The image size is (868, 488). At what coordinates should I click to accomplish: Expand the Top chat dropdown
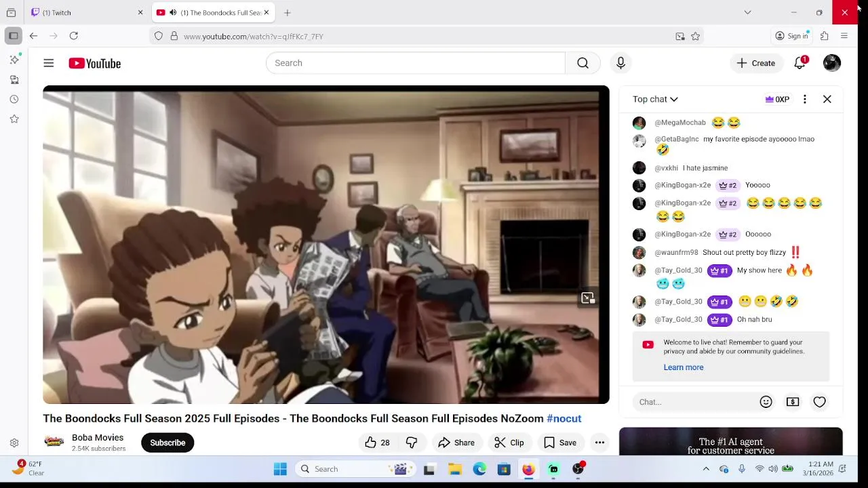tap(655, 99)
